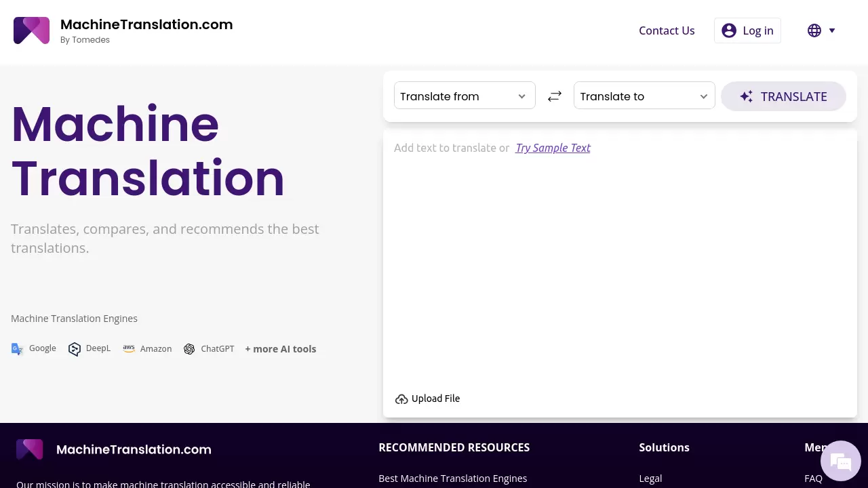
Task: Click the Log in button
Action: (747, 30)
